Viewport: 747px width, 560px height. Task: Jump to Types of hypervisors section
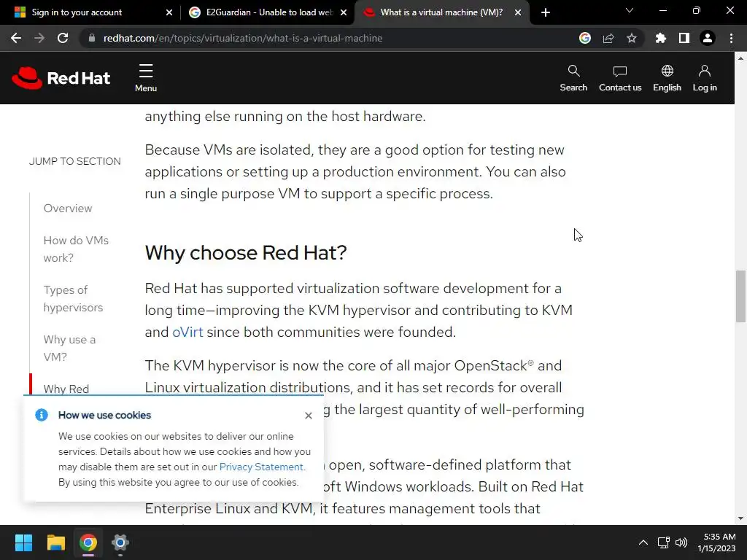73,298
